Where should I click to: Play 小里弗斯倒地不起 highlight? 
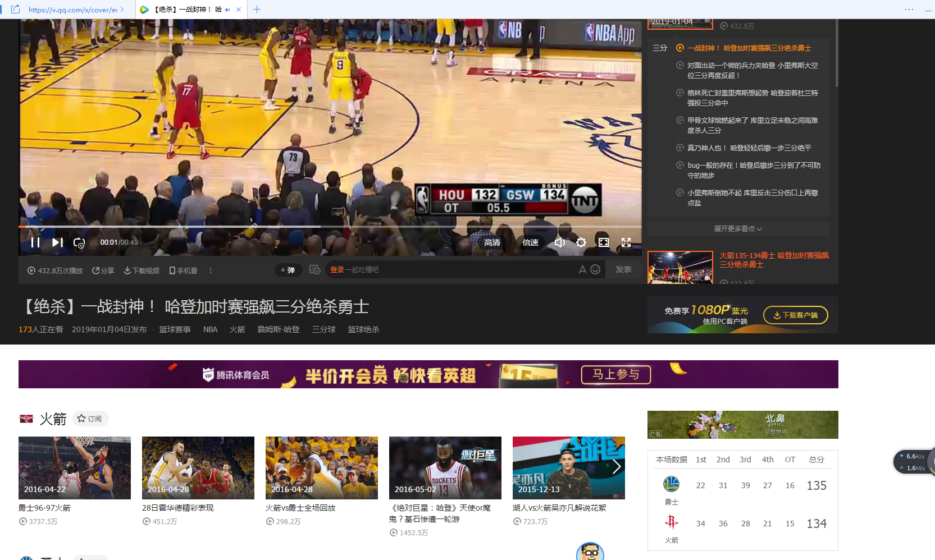[752, 198]
